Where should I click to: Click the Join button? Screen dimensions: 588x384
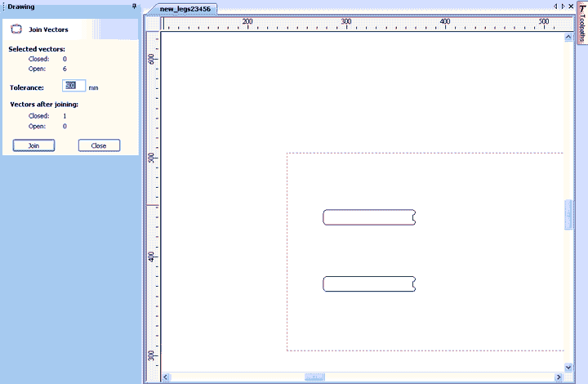pyautogui.click(x=33, y=145)
